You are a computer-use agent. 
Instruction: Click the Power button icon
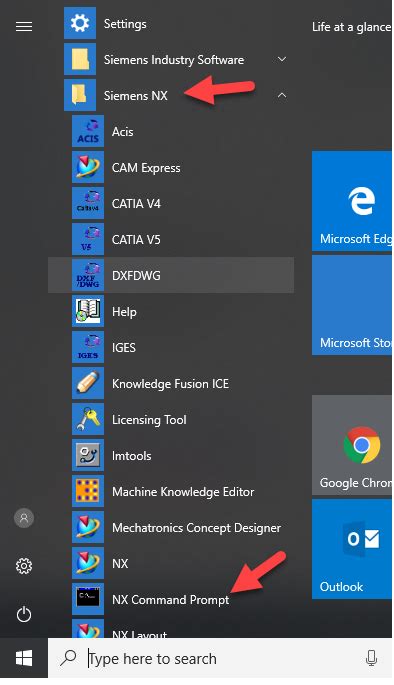coord(24,614)
